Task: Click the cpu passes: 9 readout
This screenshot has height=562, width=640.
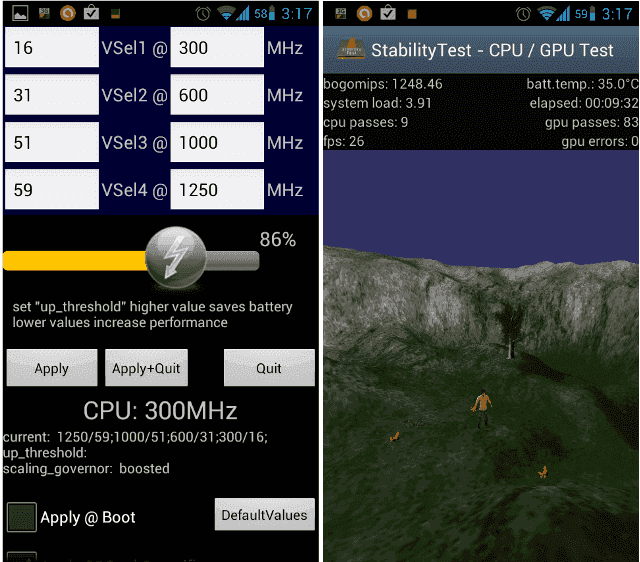Action: pos(366,122)
